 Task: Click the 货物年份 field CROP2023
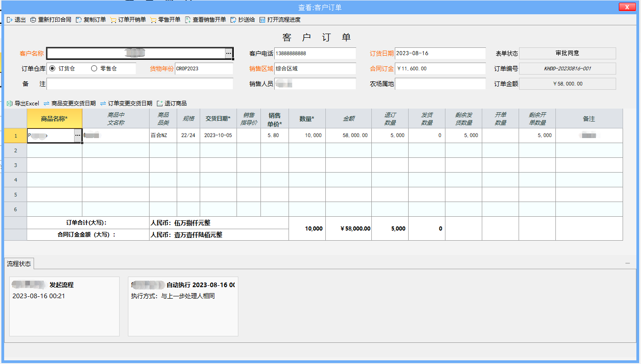pyautogui.click(x=204, y=69)
